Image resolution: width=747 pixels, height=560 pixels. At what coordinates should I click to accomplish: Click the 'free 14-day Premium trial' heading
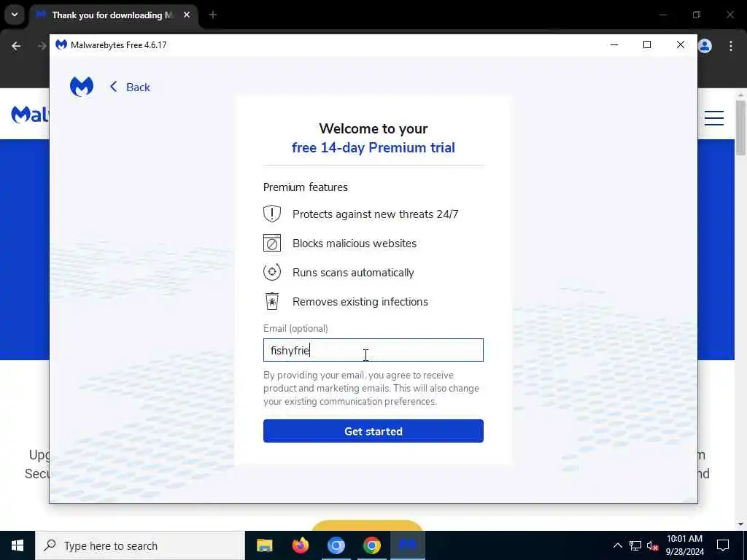373,147
